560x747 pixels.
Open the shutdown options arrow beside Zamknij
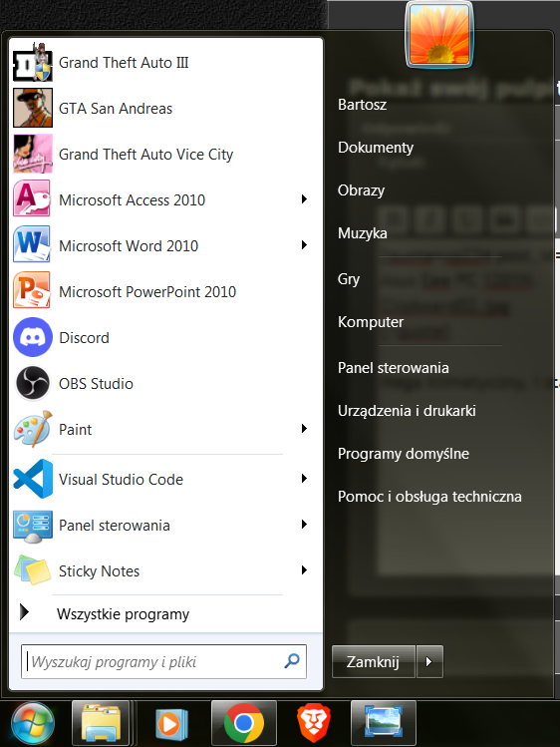tap(429, 661)
